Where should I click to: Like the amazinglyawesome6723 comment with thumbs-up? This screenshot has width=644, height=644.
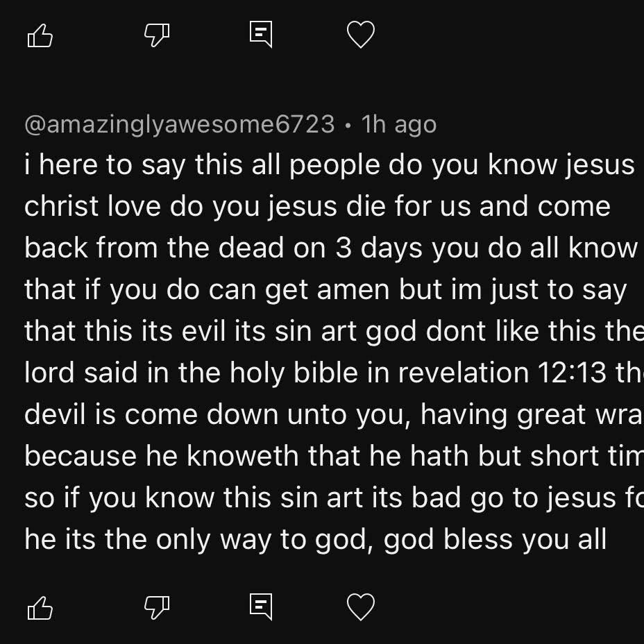[40, 607]
